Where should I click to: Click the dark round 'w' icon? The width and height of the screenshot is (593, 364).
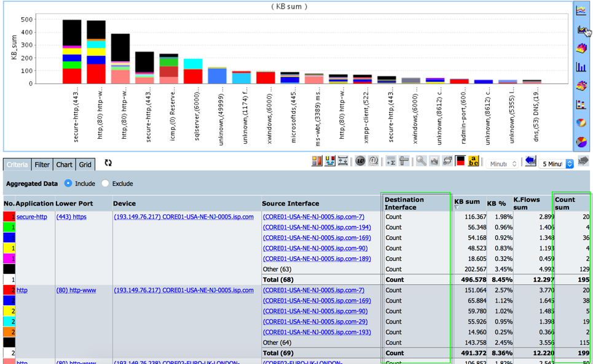[360, 161]
